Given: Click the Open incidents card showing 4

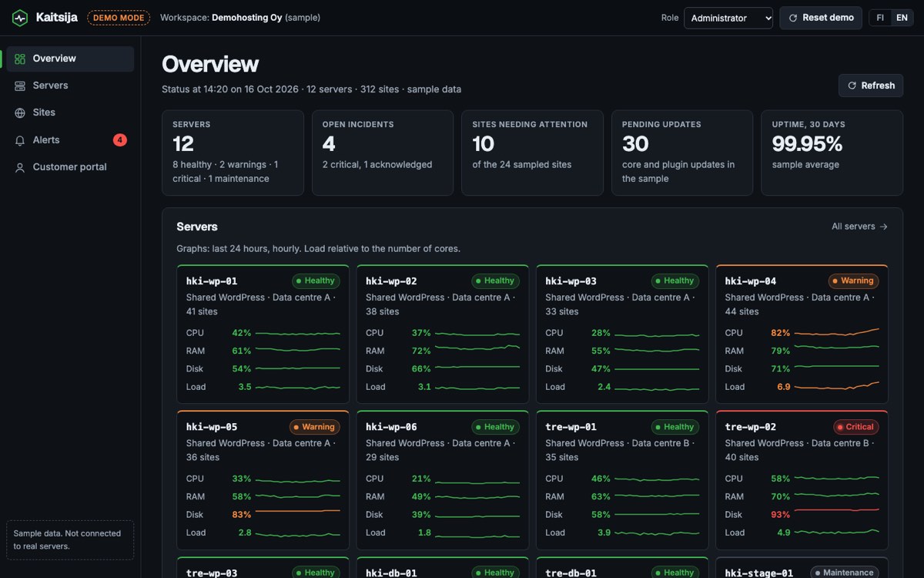Looking at the screenshot, I should click(x=382, y=153).
